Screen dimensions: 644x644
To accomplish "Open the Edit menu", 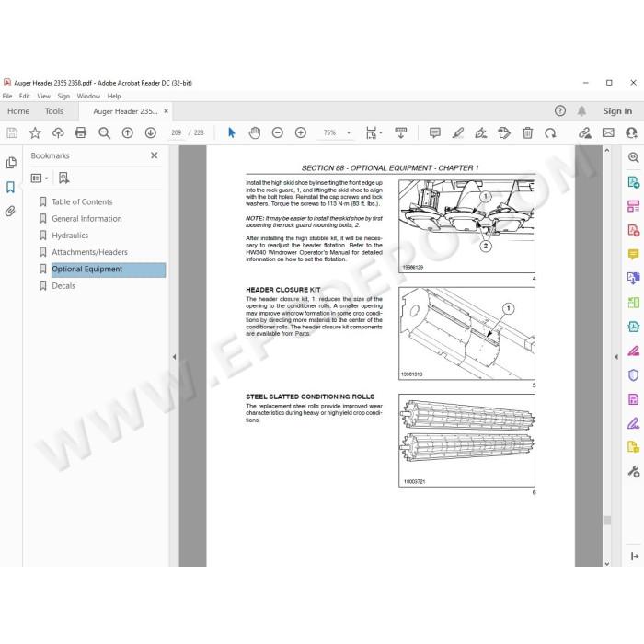I will (x=25, y=96).
